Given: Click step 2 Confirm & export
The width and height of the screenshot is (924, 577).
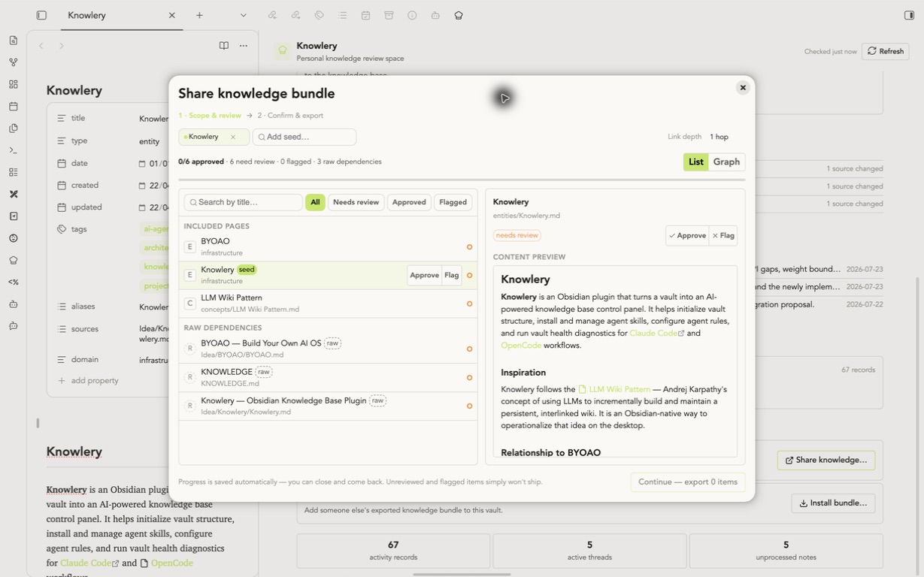Looking at the screenshot, I should pos(290,116).
